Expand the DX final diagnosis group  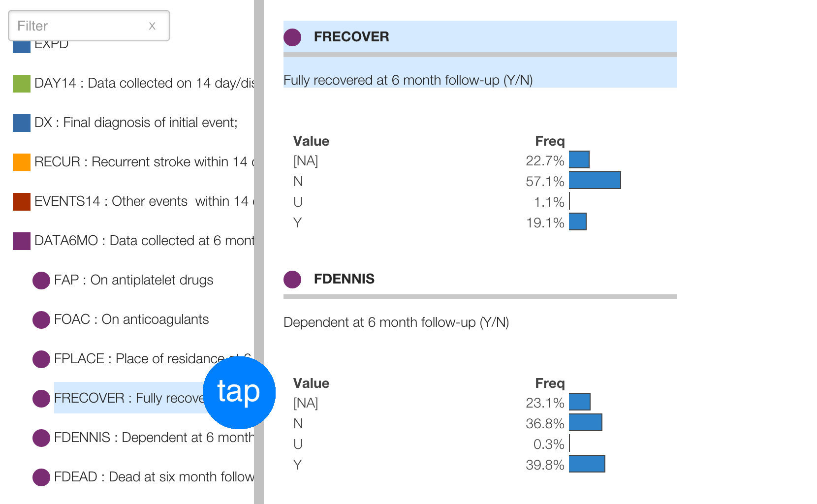[136, 123]
